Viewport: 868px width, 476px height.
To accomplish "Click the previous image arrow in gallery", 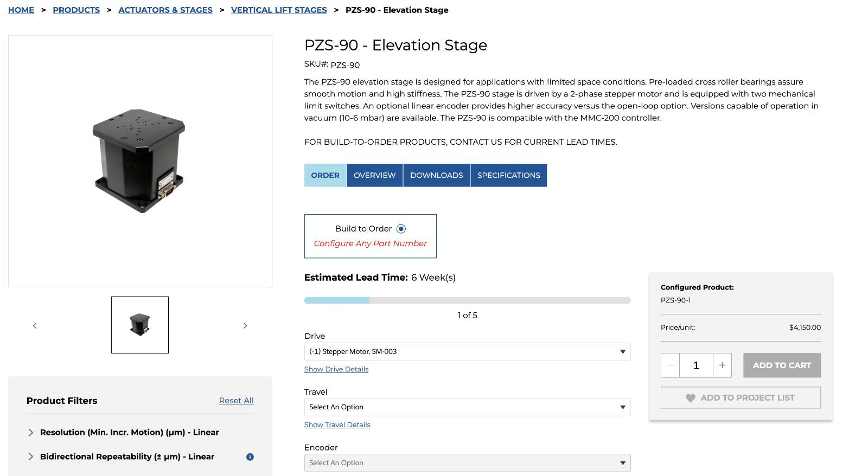I will pos(35,325).
